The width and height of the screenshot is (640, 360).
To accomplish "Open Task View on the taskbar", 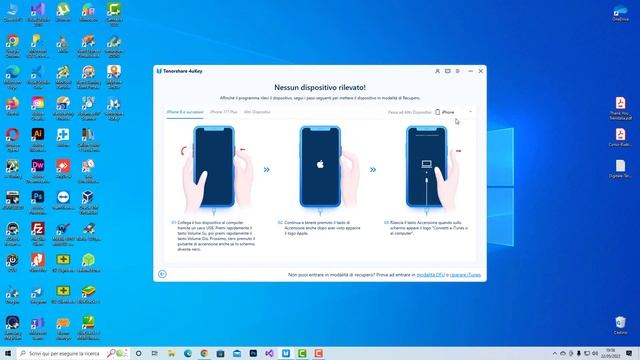I will tap(155, 353).
